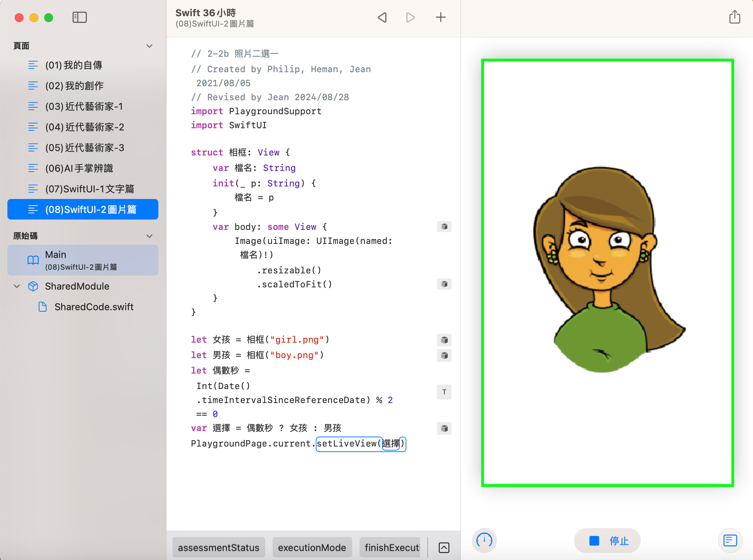Click the share icon
Viewport: 753px width, 560px height.
click(734, 17)
